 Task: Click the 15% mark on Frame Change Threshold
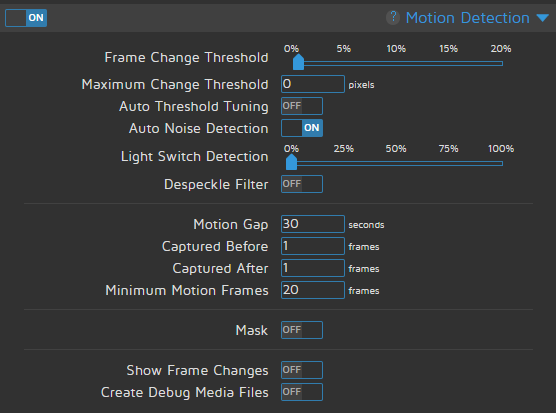click(x=449, y=49)
